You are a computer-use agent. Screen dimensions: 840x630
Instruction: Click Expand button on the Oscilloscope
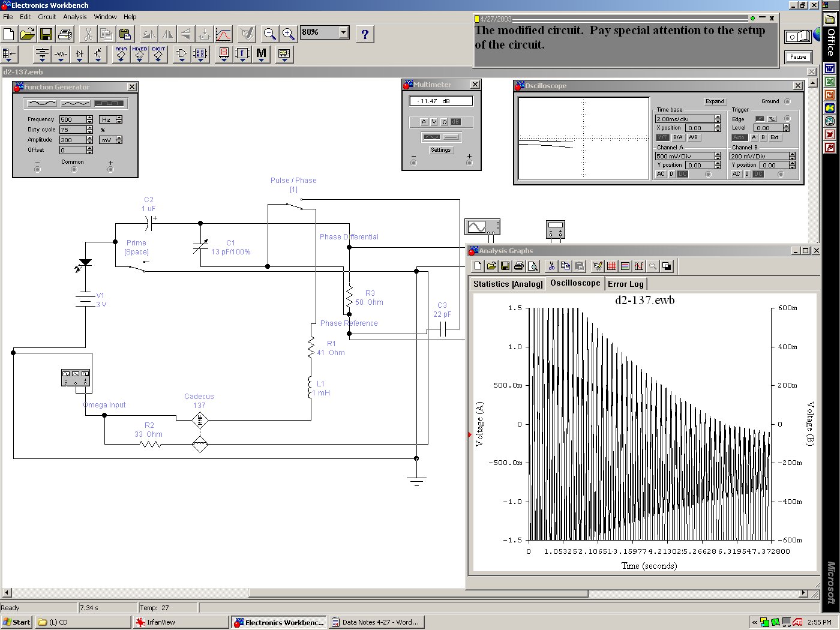point(715,101)
